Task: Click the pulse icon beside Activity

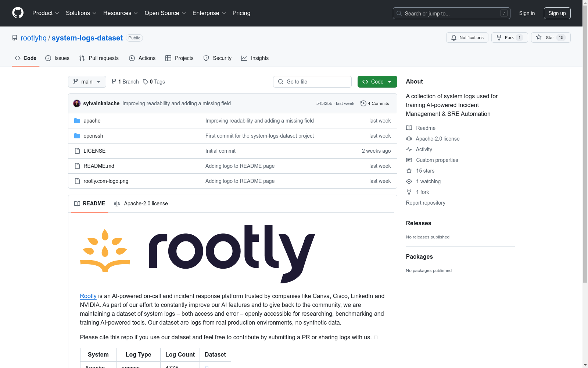Action: 409,149
